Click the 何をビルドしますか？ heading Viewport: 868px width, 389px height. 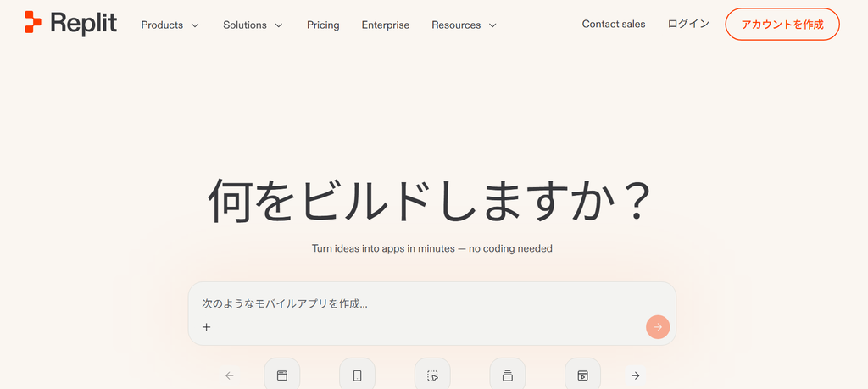click(429, 201)
